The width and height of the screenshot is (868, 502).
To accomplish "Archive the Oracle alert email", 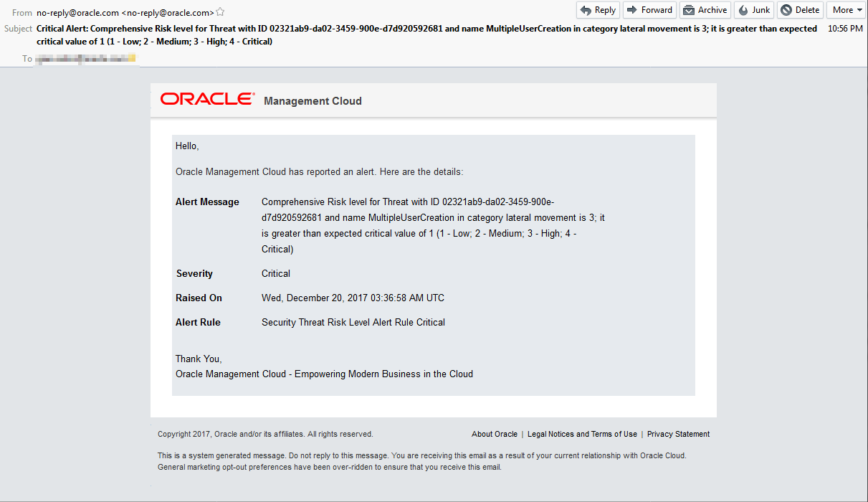I will point(705,10).
